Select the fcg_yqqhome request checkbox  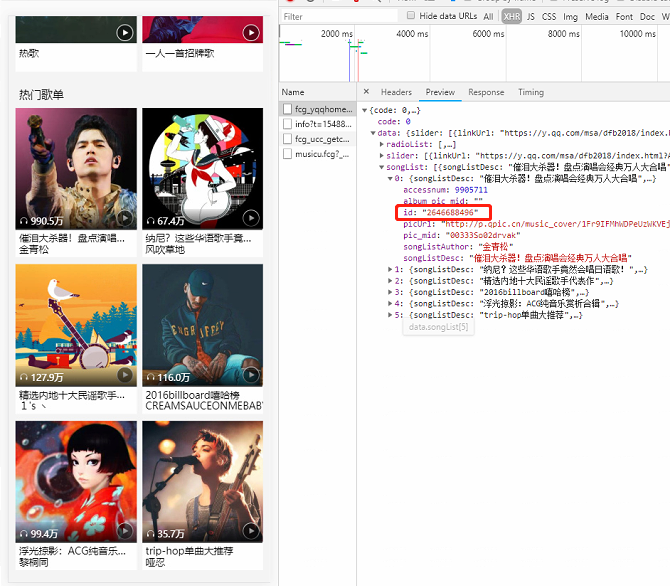coord(288,109)
